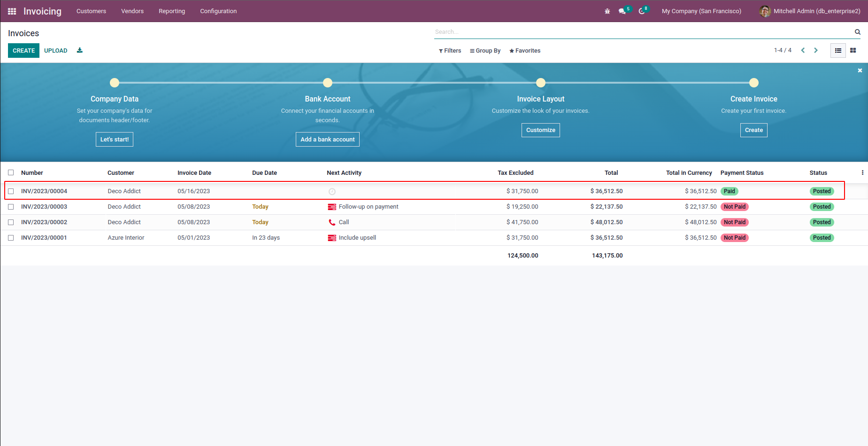This screenshot has height=446, width=868.
Task: Click the Call phone activity icon
Action: pos(332,222)
